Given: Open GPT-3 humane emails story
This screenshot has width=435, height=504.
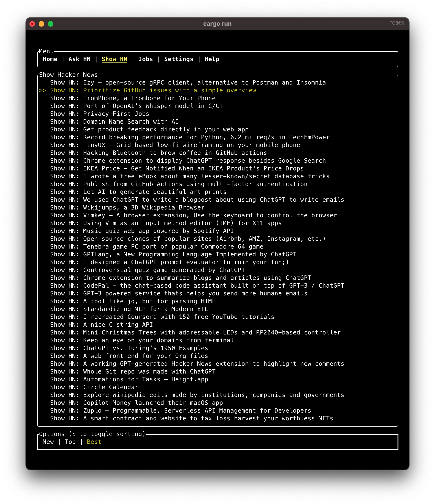Looking at the screenshot, I should tap(179, 293).
